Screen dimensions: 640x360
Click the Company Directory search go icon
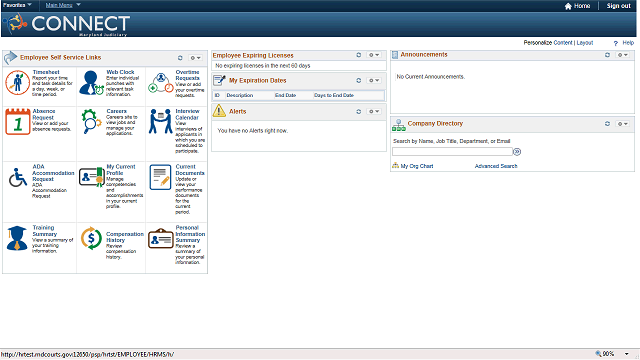click(517, 152)
